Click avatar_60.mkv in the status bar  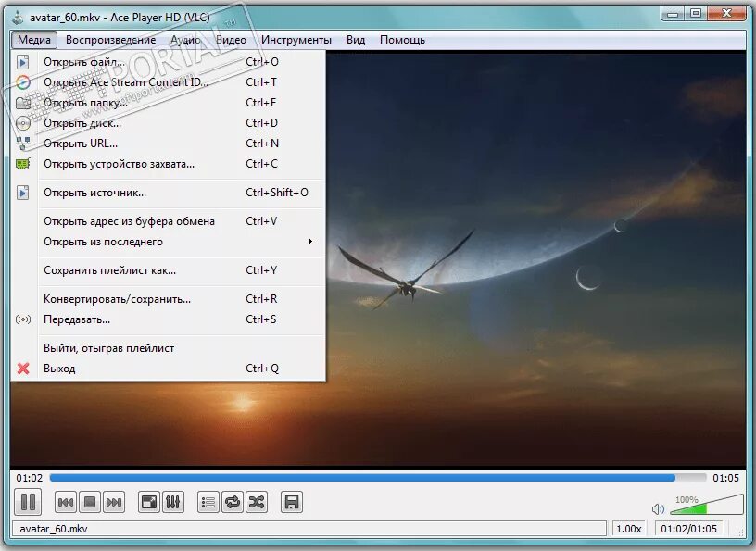(x=54, y=529)
